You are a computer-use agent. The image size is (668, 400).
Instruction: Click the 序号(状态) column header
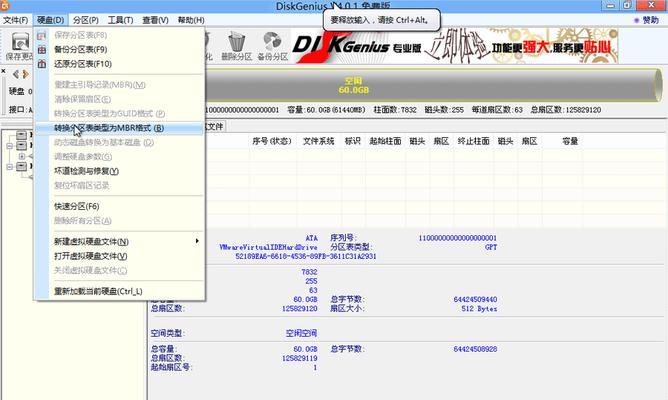(272, 141)
